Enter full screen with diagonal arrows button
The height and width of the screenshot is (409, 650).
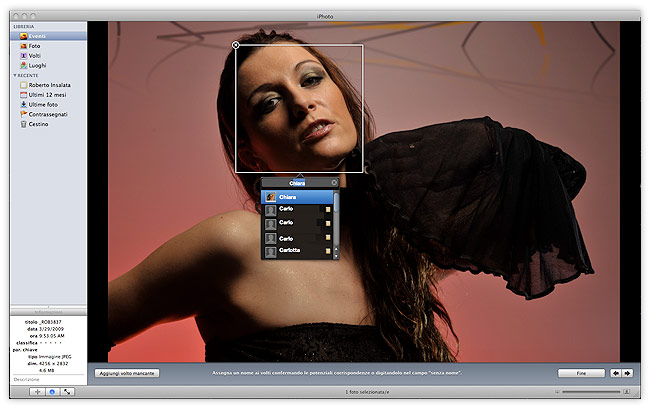[67, 392]
